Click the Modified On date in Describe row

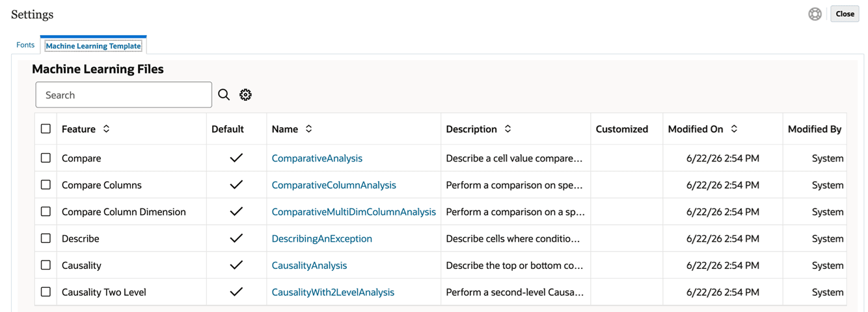pos(723,238)
